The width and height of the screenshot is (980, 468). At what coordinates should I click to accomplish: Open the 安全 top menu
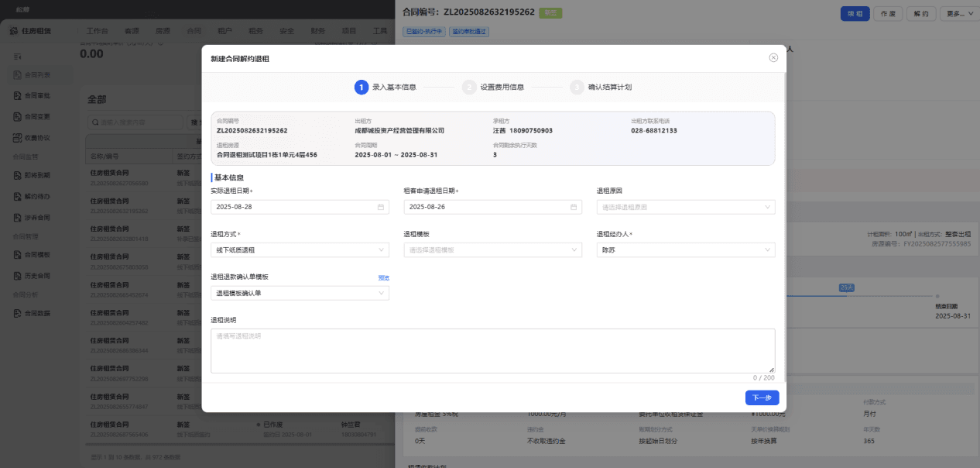286,31
